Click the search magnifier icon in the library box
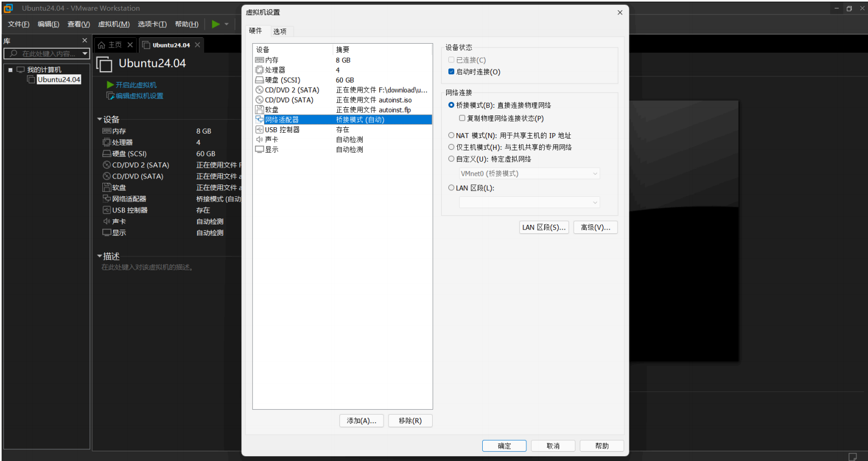The width and height of the screenshot is (868, 461). 13,53
